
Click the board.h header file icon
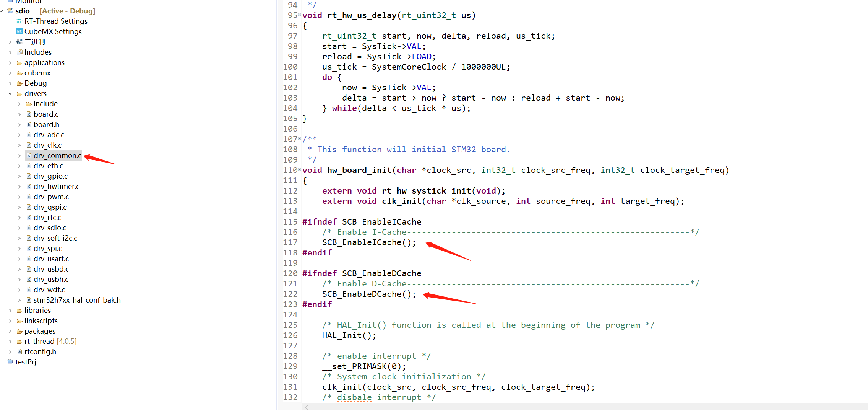click(29, 124)
